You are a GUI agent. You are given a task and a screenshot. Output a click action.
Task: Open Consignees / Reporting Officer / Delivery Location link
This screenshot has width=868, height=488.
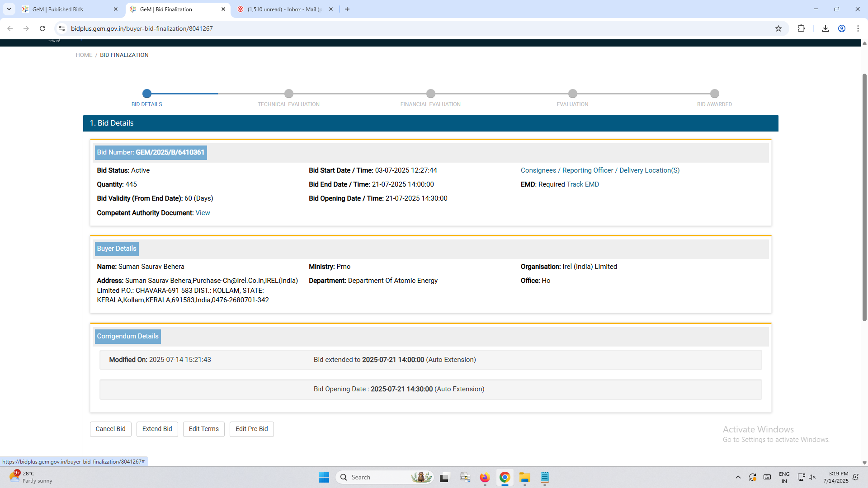600,170
